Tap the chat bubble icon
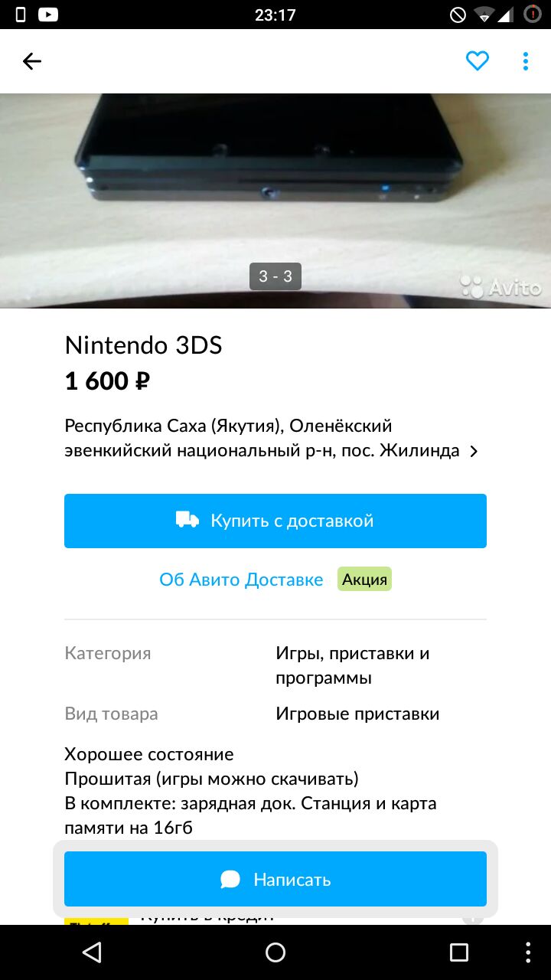The height and width of the screenshot is (980, 551). click(x=230, y=880)
